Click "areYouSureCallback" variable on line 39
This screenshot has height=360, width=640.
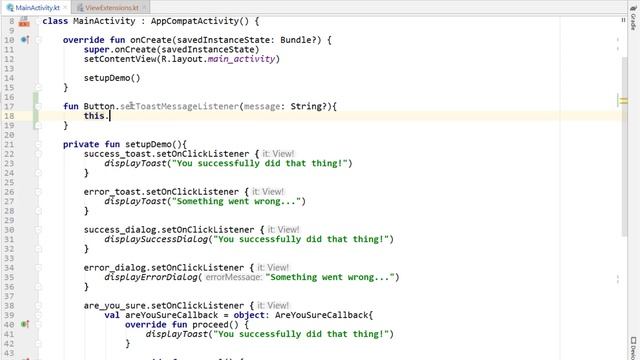(171, 315)
